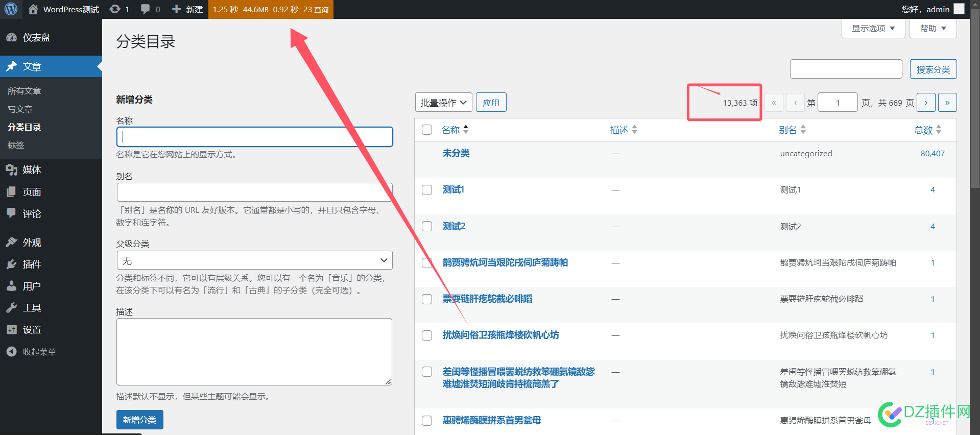
Task: Sort by 别名 using sort arrows
Action: (x=803, y=130)
